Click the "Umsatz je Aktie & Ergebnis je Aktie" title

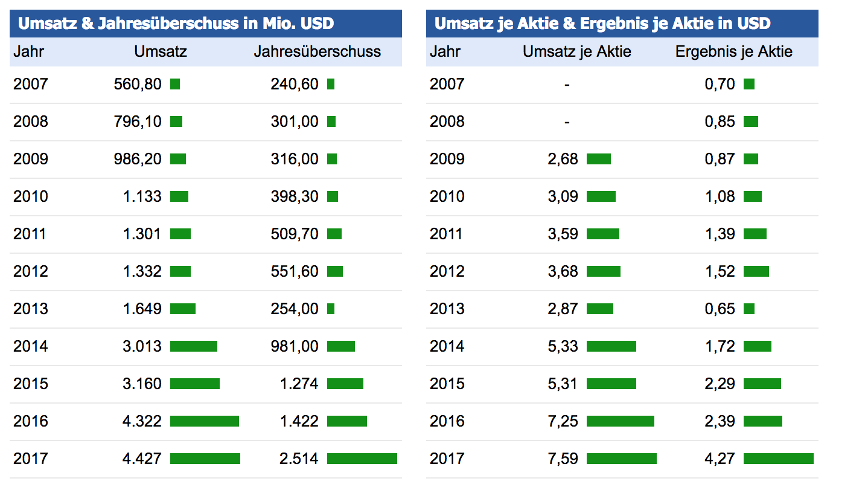(x=602, y=24)
